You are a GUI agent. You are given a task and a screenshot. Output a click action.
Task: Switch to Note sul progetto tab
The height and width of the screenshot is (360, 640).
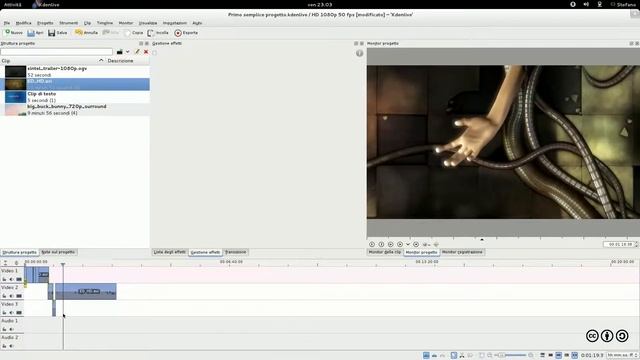point(58,252)
